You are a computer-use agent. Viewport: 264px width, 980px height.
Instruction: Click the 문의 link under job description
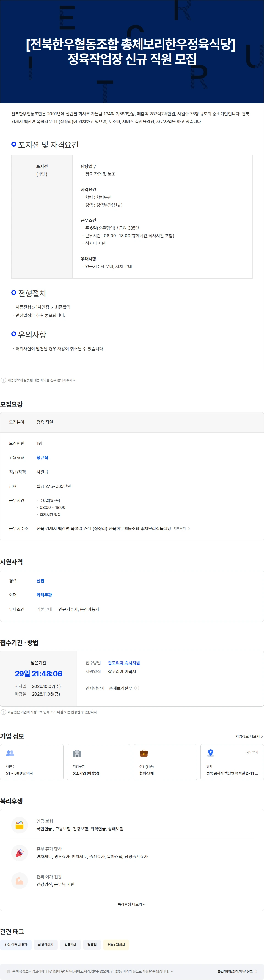(60, 380)
